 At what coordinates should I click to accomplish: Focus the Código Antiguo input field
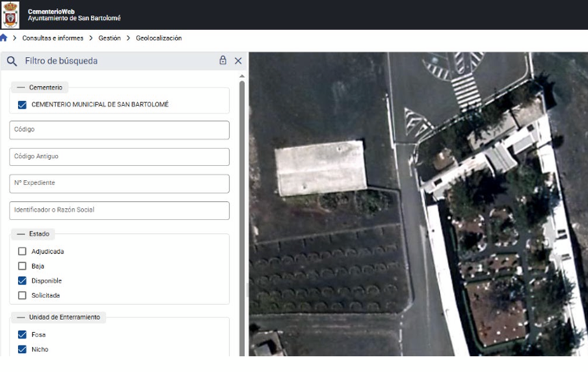pyautogui.click(x=120, y=157)
